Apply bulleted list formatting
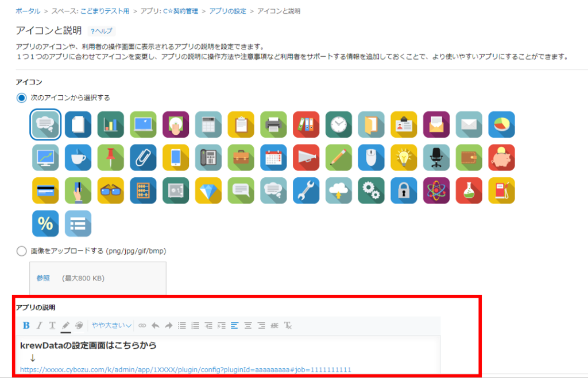Viewport: 588px width, 378px height. (x=182, y=325)
